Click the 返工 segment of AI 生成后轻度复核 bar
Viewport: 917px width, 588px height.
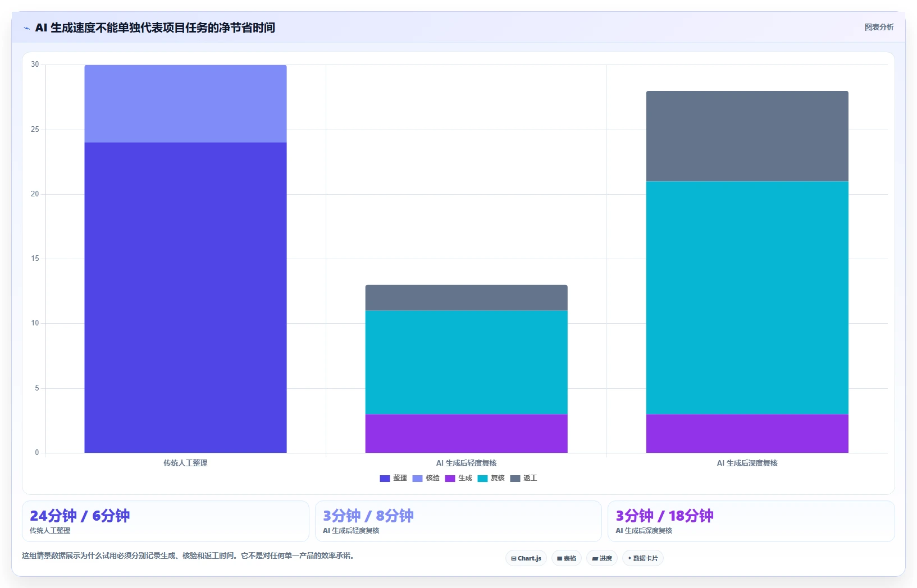pyautogui.click(x=466, y=298)
